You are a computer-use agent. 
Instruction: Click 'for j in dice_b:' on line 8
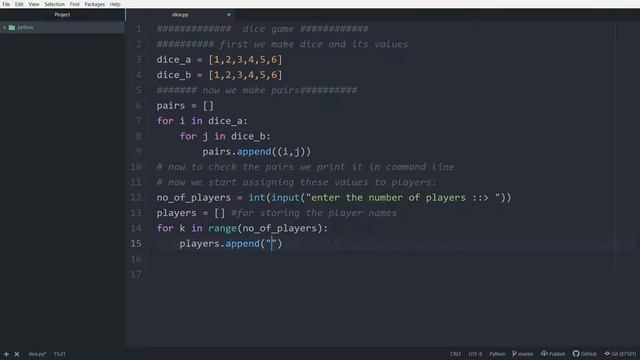225,136
